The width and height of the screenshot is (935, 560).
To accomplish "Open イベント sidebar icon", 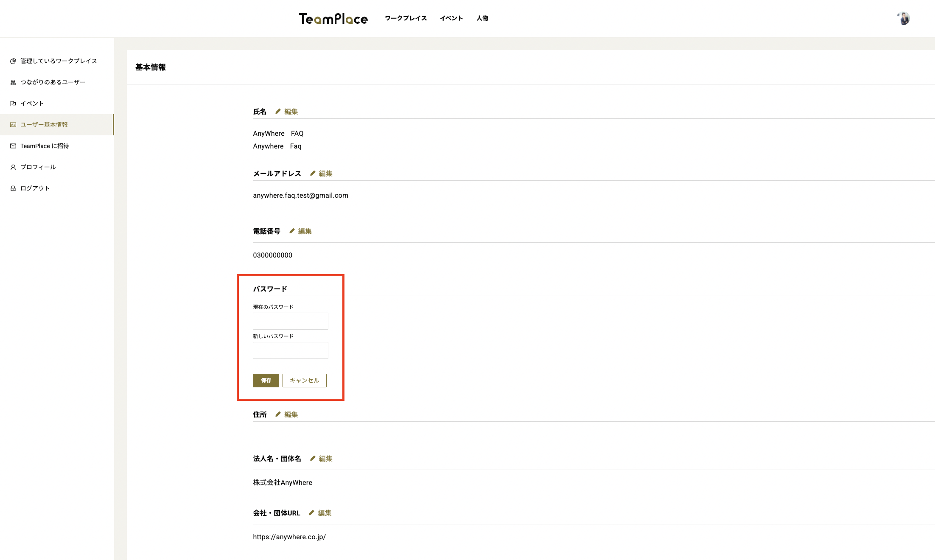I will click(x=13, y=104).
